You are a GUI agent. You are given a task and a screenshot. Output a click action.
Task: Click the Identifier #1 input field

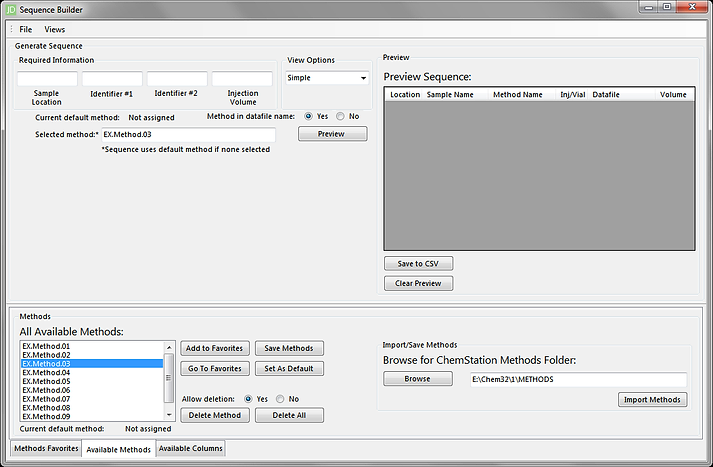pyautogui.click(x=112, y=79)
